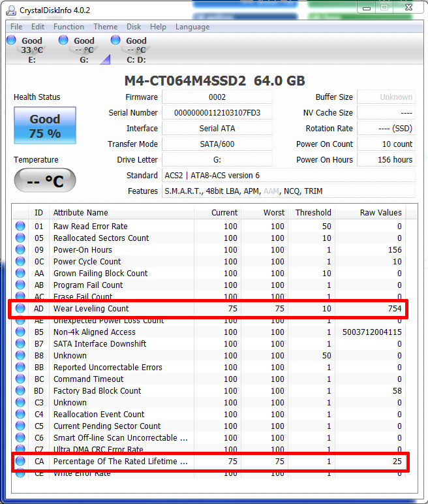Image resolution: width=428 pixels, height=504 pixels.
Task: Select the C: D: drive status orb
Action: click(x=115, y=40)
